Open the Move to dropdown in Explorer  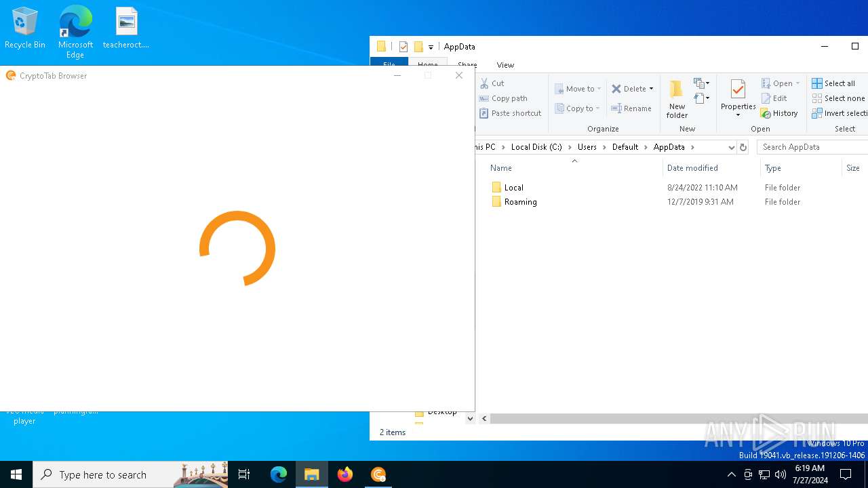coord(577,89)
